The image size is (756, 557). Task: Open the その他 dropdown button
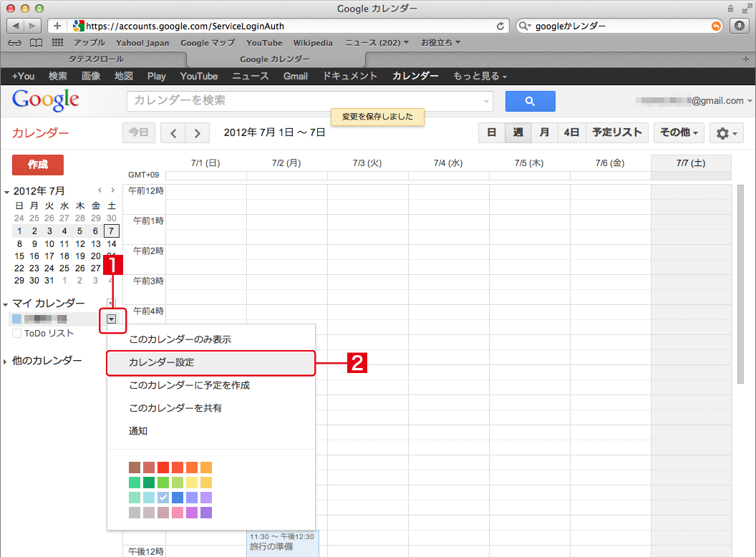coord(679,132)
